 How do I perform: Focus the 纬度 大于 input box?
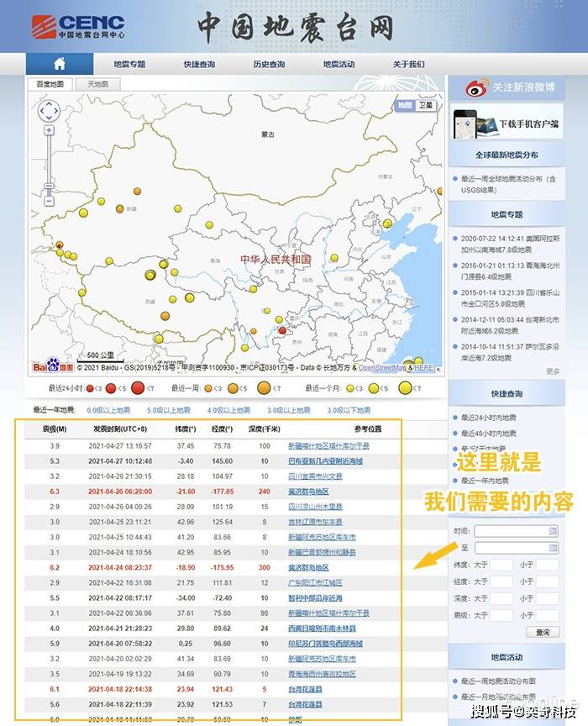pyautogui.click(x=501, y=565)
